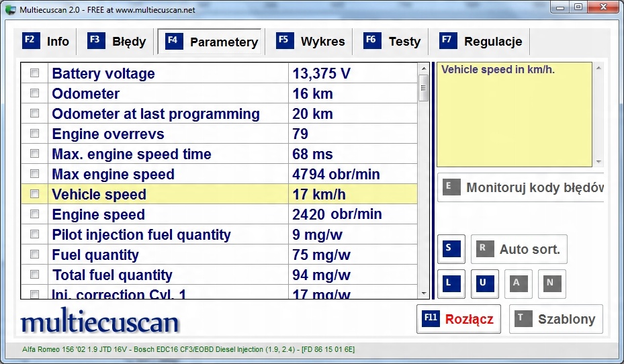624x364 pixels.
Task: Click Monitoruj kody błędów button
Action: click(x=521, y=187)
